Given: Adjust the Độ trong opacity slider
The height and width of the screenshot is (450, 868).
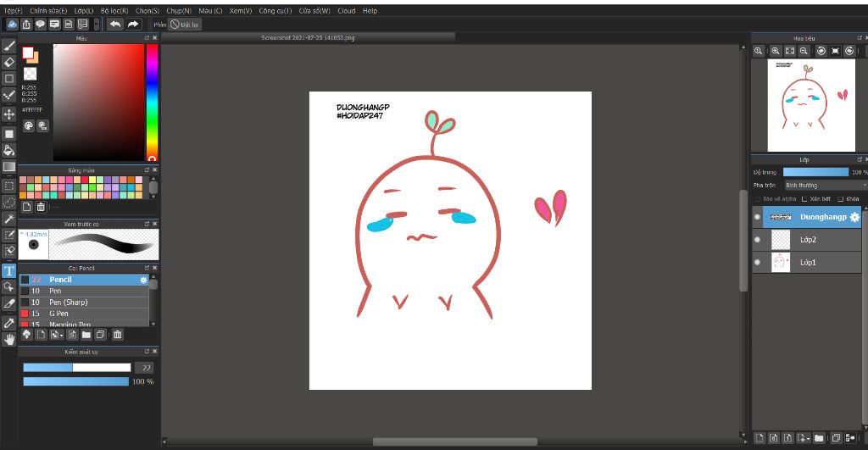Looking at the screenshot, I should [816, 172].
